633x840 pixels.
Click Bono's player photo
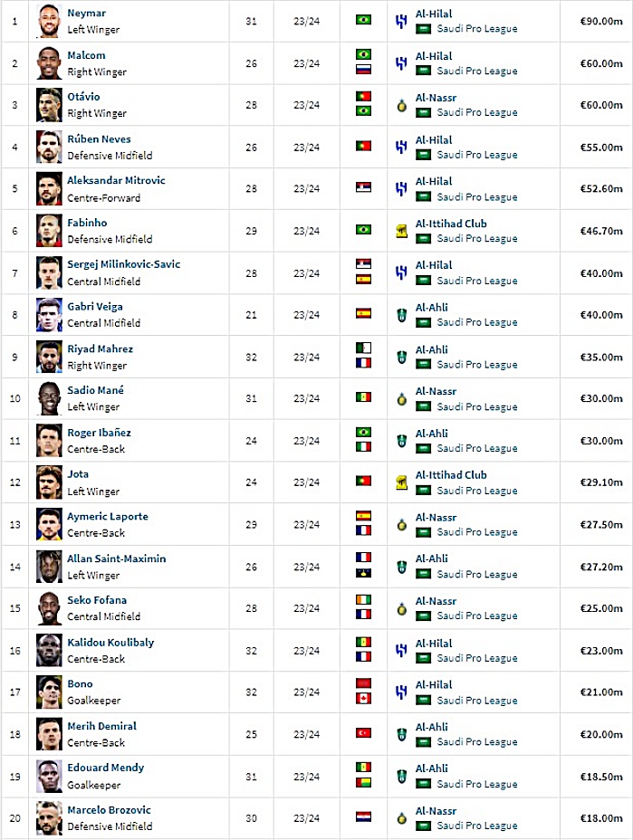tap(49, 692)
